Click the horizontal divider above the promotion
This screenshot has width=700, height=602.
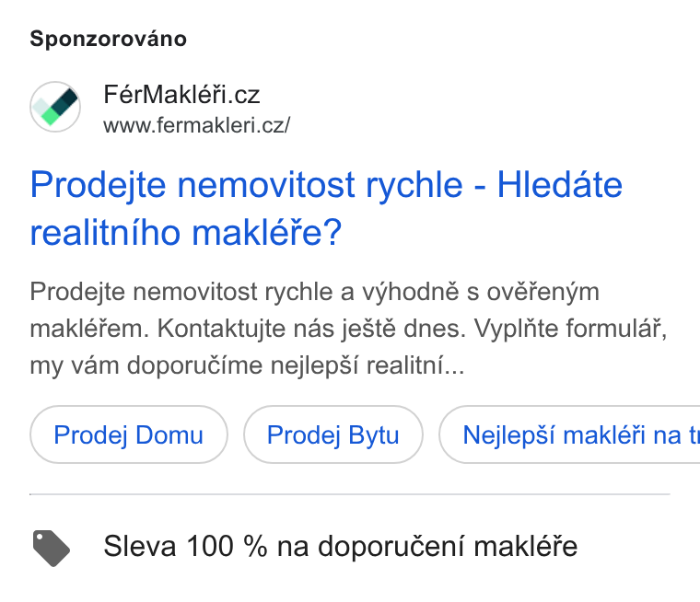click(350, 494)
